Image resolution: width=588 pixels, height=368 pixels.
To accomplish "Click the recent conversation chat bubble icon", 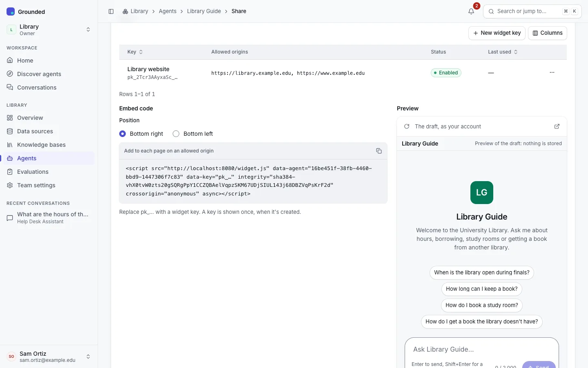I will pyautogui.click(x=10, y=218).
